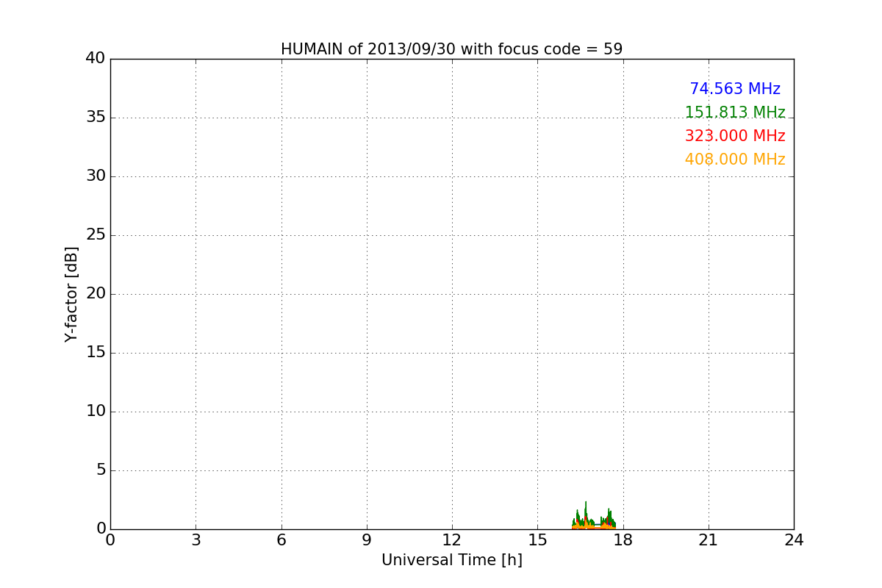Click the x-axis tick label 12

[452, 540]
